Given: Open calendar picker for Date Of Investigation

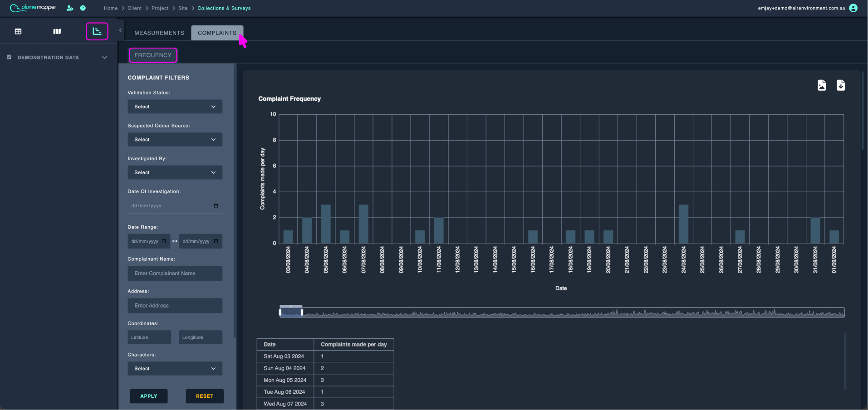Looking at the screenshot, I should tap(216, 205).
